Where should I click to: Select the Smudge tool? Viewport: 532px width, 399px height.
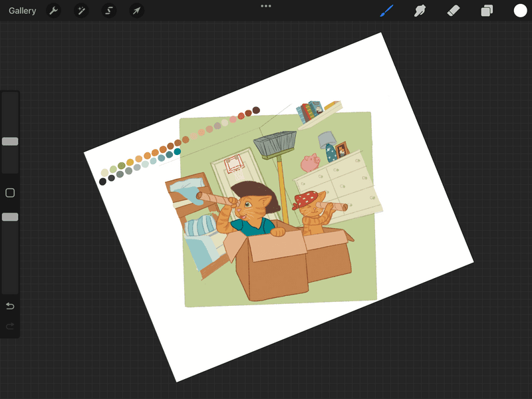tap(420, 11)
